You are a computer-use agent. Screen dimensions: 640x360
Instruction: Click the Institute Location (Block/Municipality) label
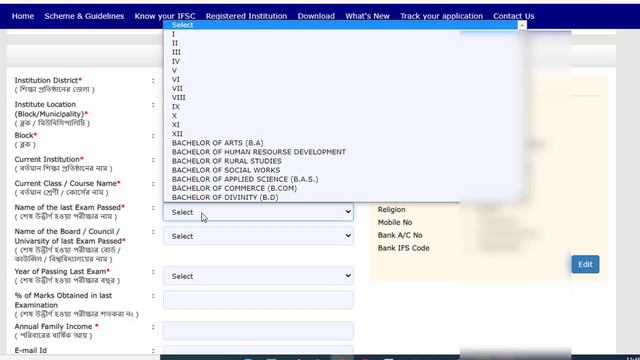coord(51,109)
